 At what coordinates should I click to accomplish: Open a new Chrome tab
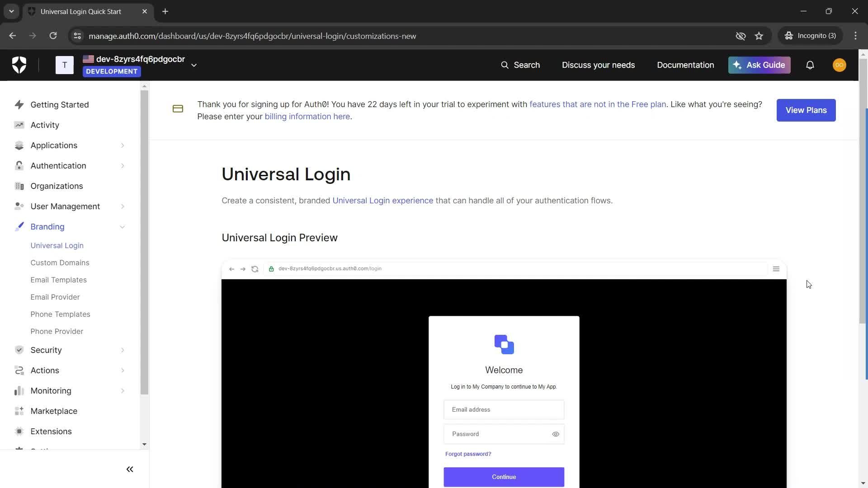click(165, 11)
